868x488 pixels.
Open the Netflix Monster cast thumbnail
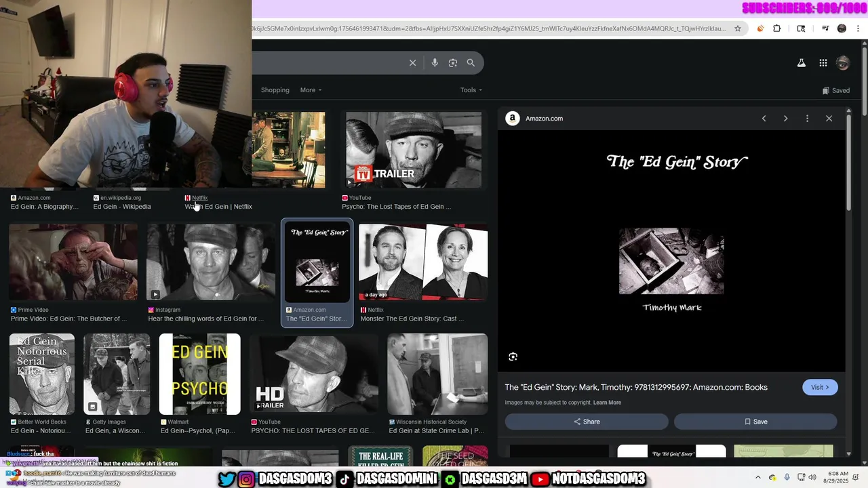coord(423,262)
